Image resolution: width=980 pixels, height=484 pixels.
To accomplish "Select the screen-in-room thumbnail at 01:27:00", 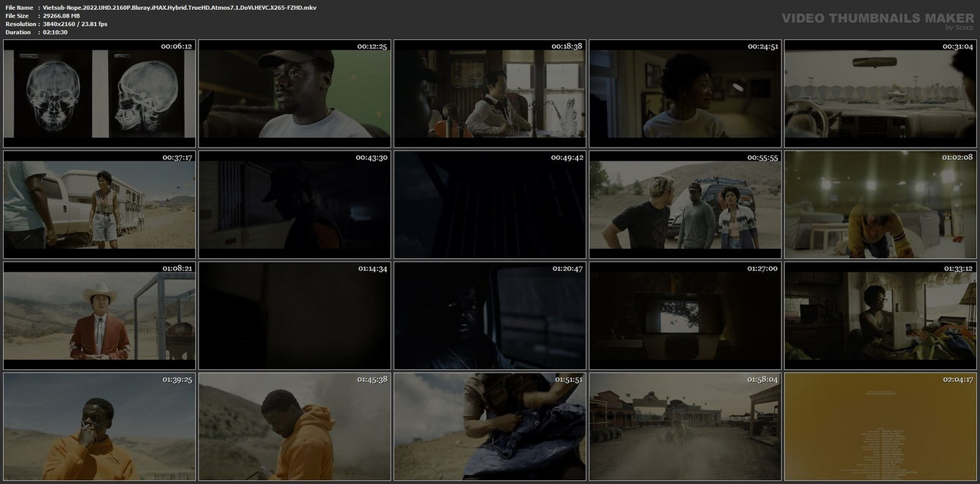I will click(685, 316).
